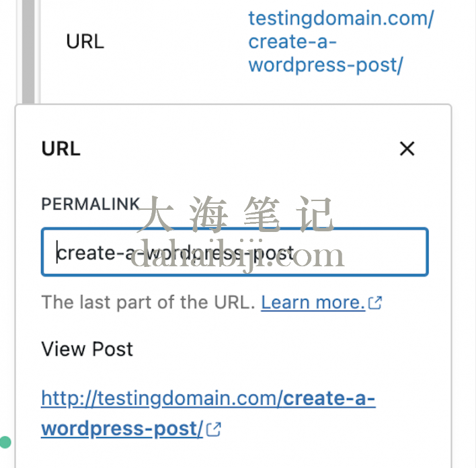Click the external-link icon after wordpress-post/
The width and height of the screenshot is (476, 468).
click(213, 429)
